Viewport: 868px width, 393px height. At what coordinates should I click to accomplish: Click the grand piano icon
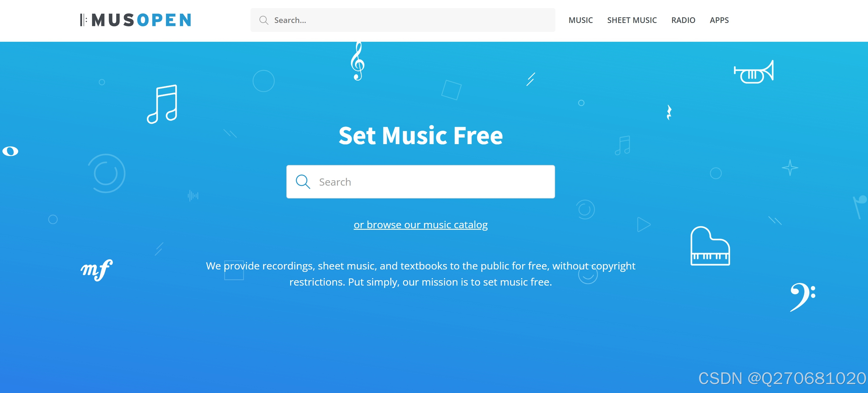710,246
